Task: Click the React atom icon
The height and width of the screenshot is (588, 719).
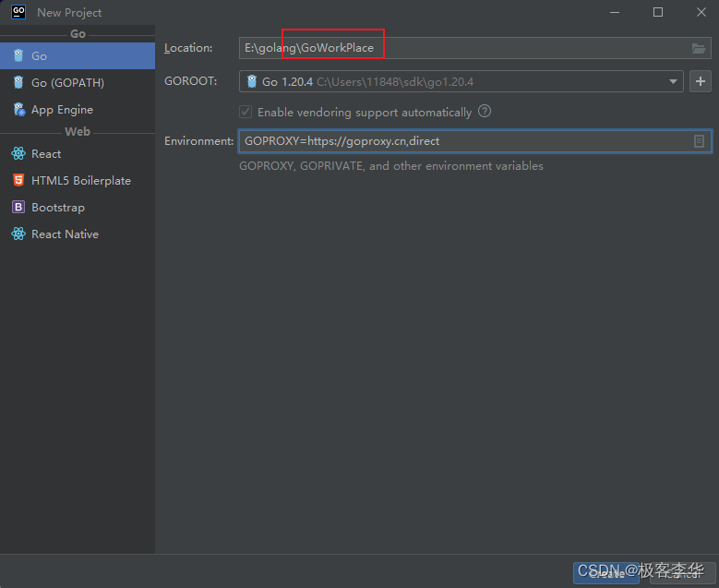Action: (x=18, y=153)
